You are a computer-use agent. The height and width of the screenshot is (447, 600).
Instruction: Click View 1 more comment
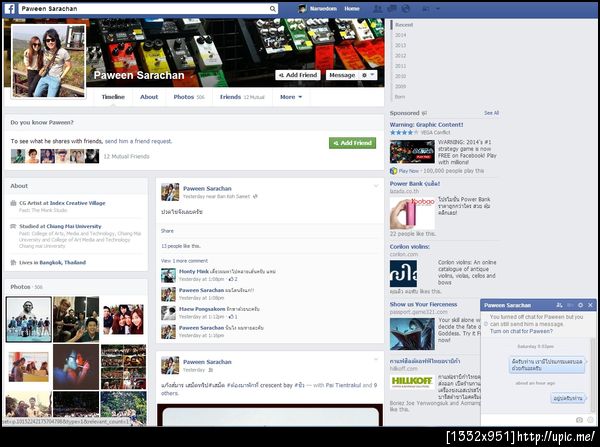pos(184,261)
